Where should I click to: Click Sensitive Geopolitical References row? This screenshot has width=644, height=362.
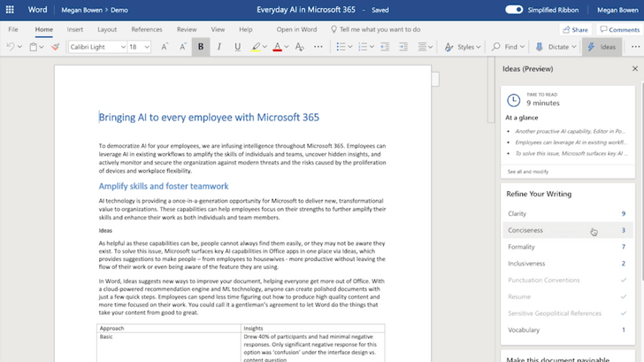pyautogui.click(x=567, y=313)
